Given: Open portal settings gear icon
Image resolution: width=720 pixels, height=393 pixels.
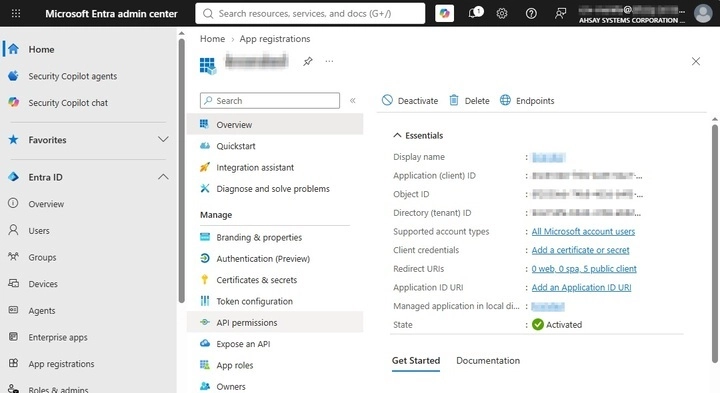Looking at the screenshot, I should click(x=502, y=13).
